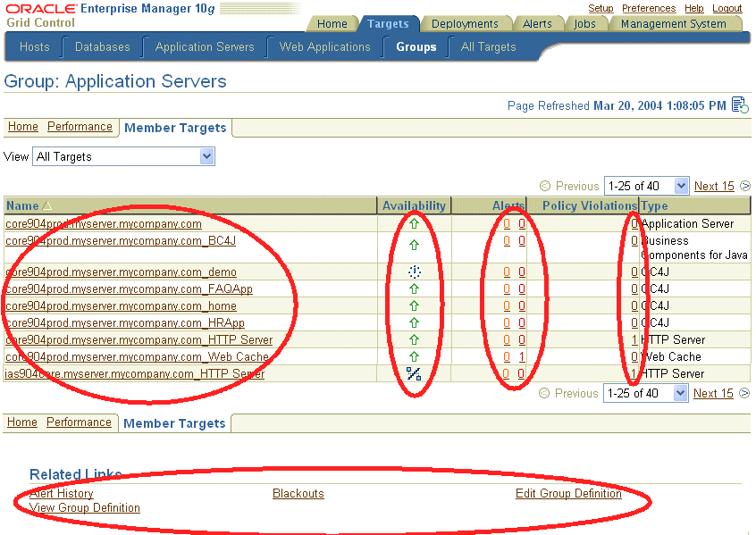756x535 pixels.
Task: Open the All Targets subtab
Action: click(489, 46)
